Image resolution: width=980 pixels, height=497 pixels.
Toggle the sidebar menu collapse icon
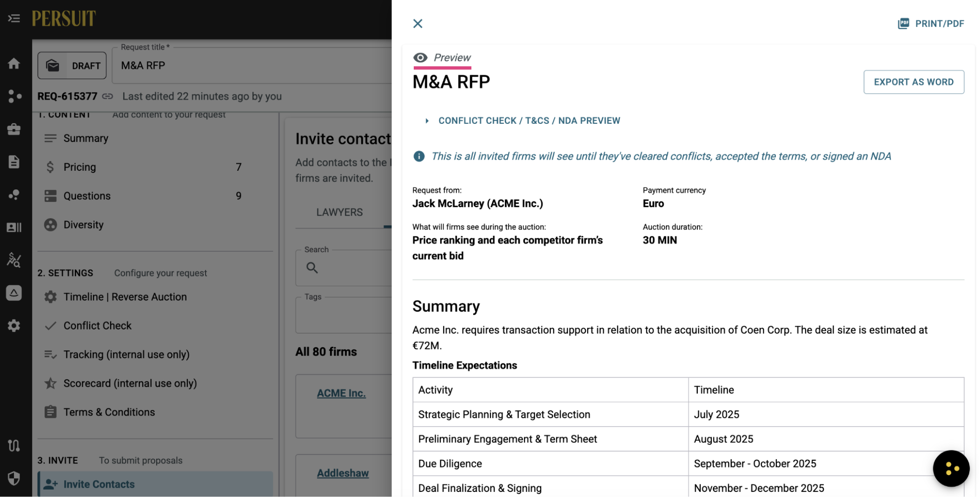(x=14, y=19)
